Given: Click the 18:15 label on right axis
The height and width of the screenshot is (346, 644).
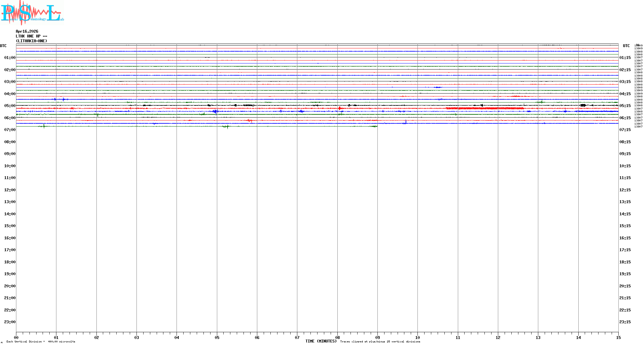Looking at the screenshot, I should tap(625, 262).
